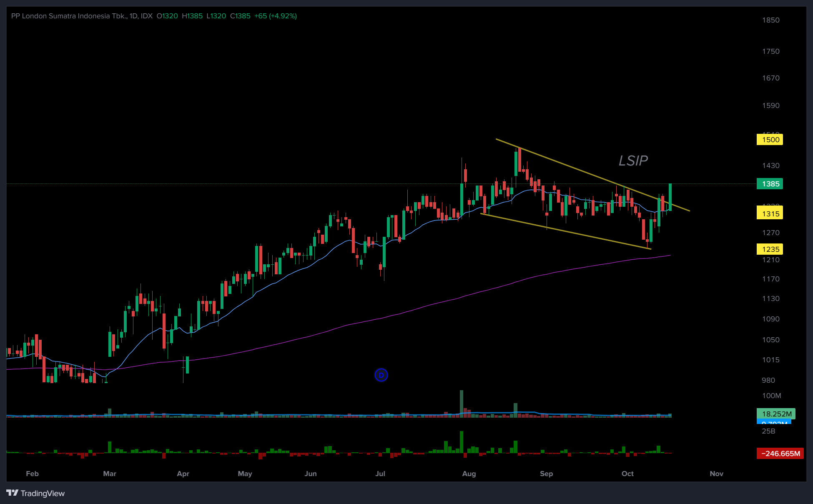Select the yellow 1235 price label
813x504 pixels.
pos(770,249)
